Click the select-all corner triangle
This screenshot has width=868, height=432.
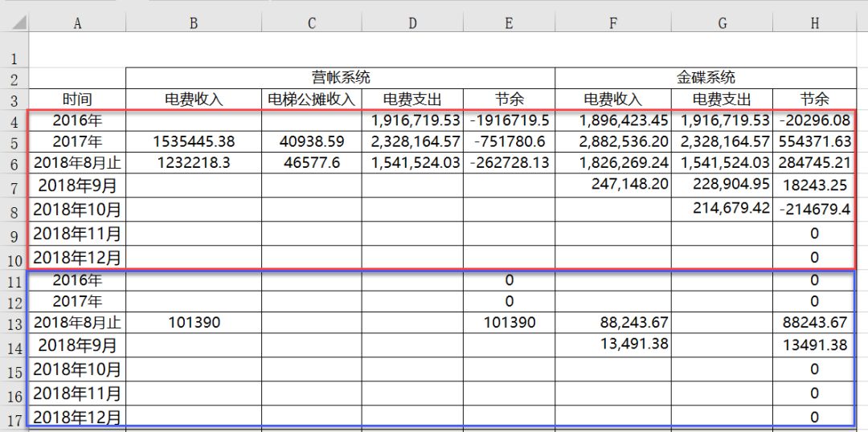[15, 23]
